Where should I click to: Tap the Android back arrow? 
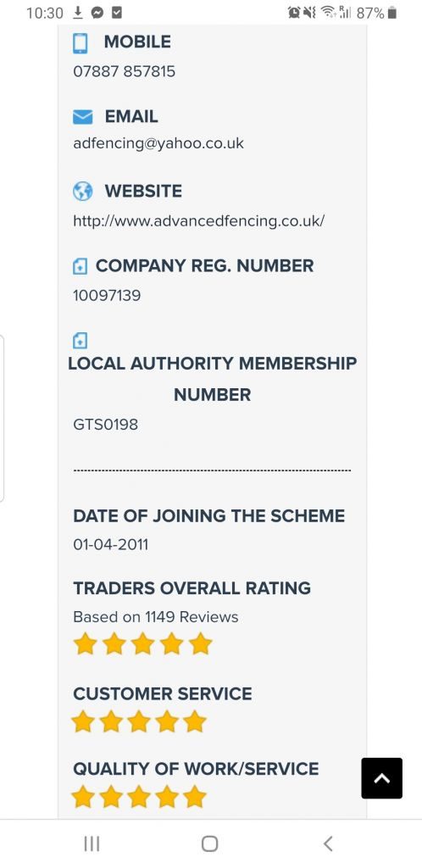[328, 843]
